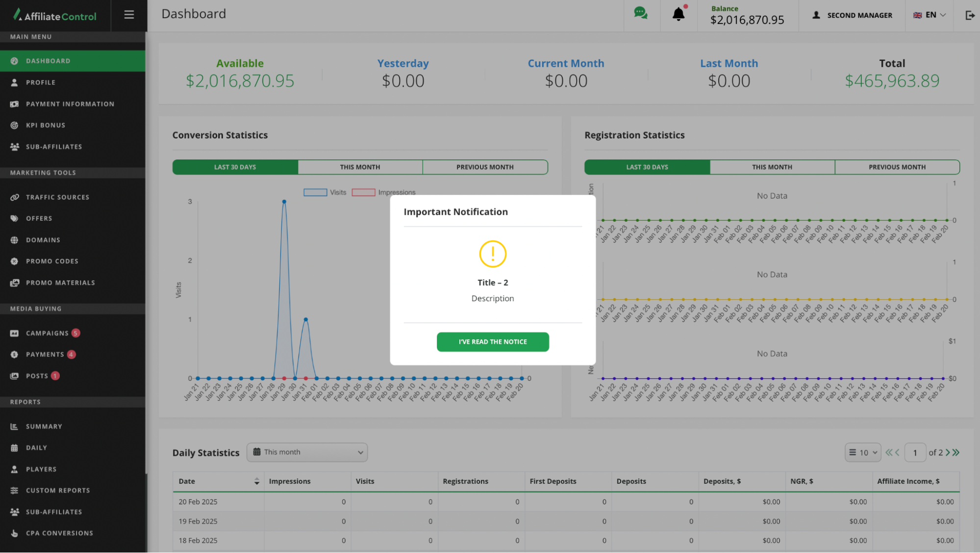Screen dimensions: 980x553
Task: Click the hamburger menu icon
Action: click(x=129, y=15)
